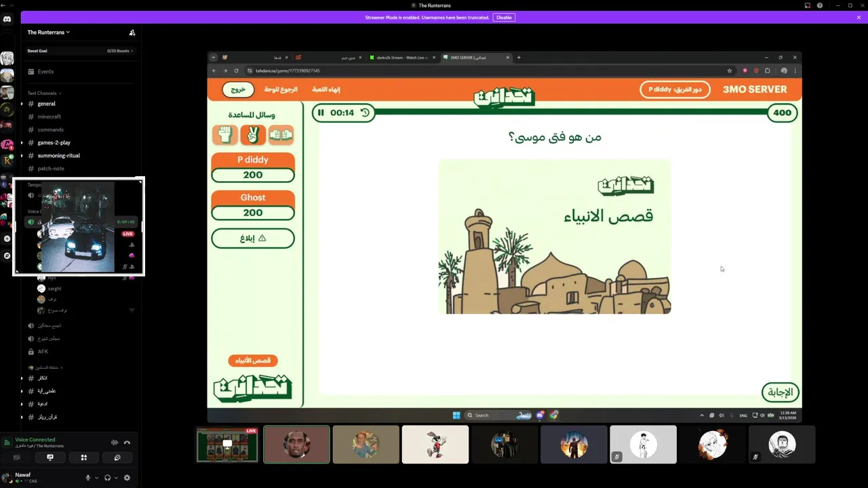This screenshot has height=488, width=868.
Task: Click the Ghost team score 200
Action: point(253,213)
